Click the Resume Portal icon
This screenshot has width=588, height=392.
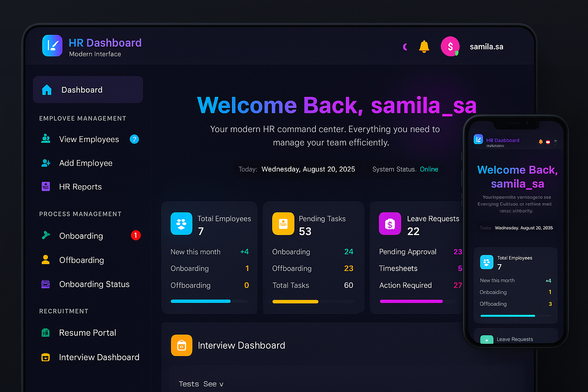click(46, 333)
